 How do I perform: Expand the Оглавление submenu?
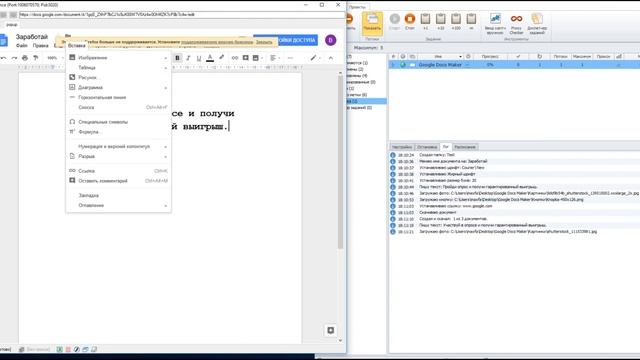[118, 205]
